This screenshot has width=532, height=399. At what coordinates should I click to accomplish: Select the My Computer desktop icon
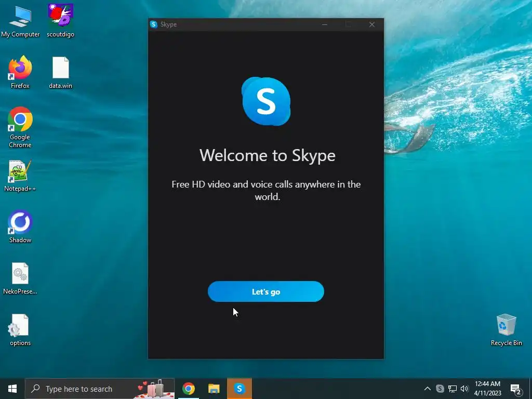point(20,21)
